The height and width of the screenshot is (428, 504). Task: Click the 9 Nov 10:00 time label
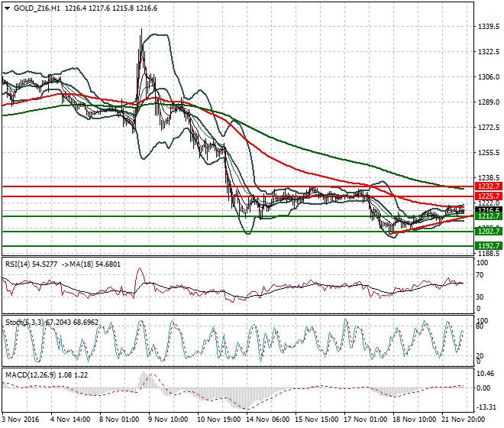(x=169, y=419)
